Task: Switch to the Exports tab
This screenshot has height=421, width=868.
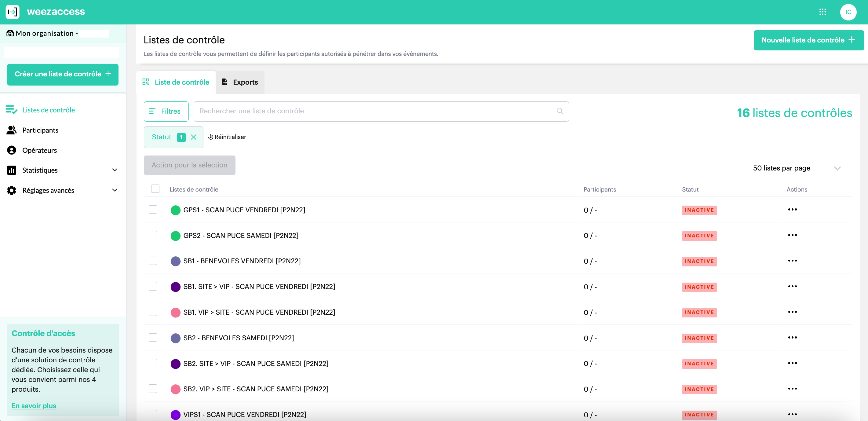Action: pos(240,82)
